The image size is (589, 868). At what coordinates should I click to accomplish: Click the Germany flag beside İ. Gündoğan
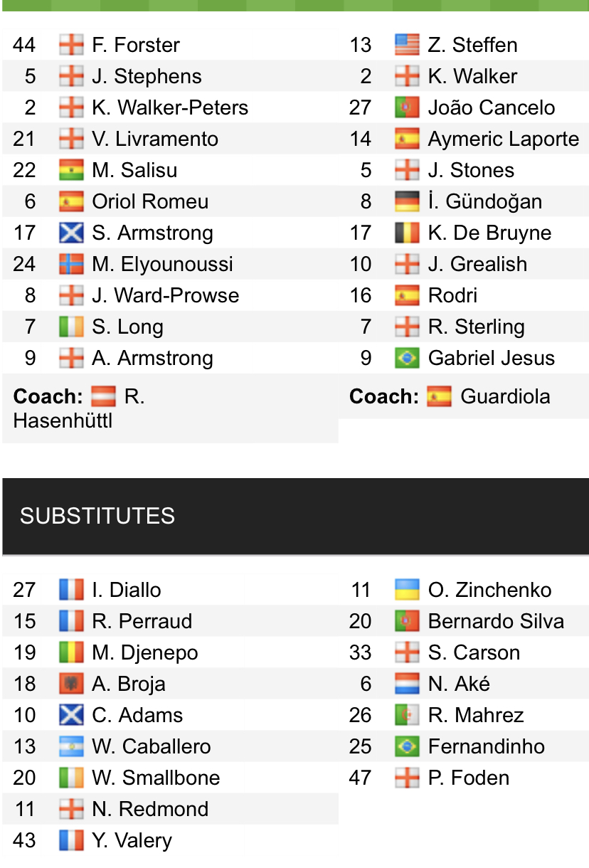point(406,201)
